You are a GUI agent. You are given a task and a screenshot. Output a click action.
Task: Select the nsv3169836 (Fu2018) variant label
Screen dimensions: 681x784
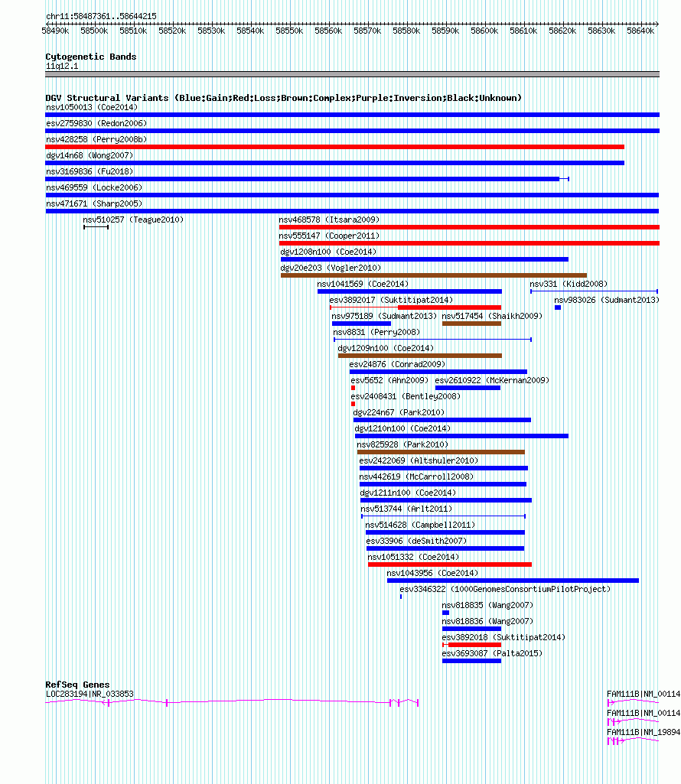click(x=90, y=171)
